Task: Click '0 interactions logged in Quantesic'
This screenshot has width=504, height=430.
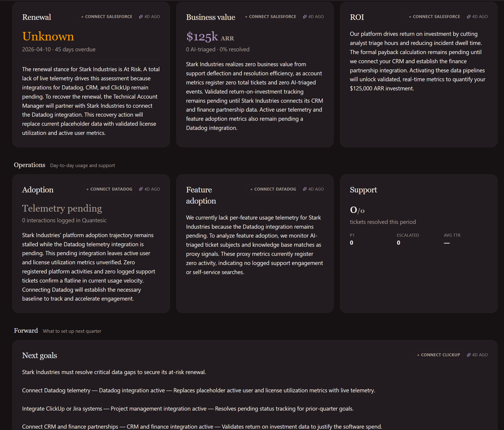Action: pos(64,220)
